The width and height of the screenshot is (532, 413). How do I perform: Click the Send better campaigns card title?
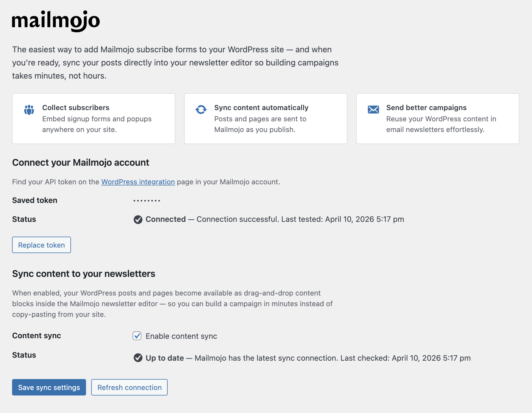pyautogui.click(x=426, y=108)
